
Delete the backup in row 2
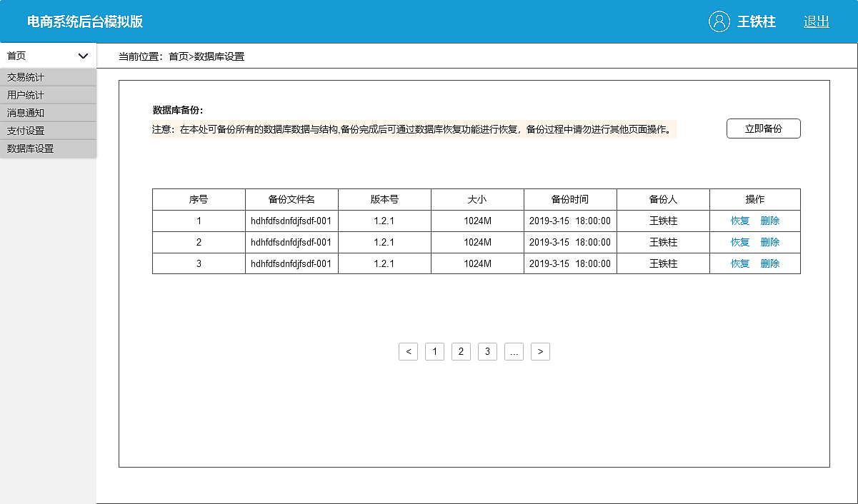coord(769,242)
